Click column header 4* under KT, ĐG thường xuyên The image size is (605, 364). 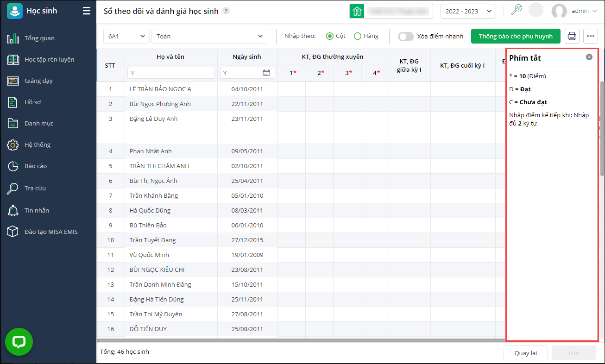[x=375, y=73]
